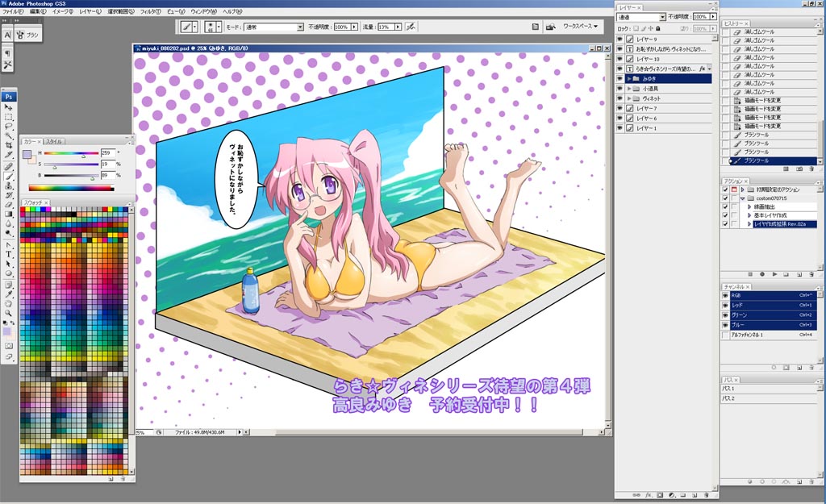Hide the レイヤー 10 layer

tap(620, 59)
